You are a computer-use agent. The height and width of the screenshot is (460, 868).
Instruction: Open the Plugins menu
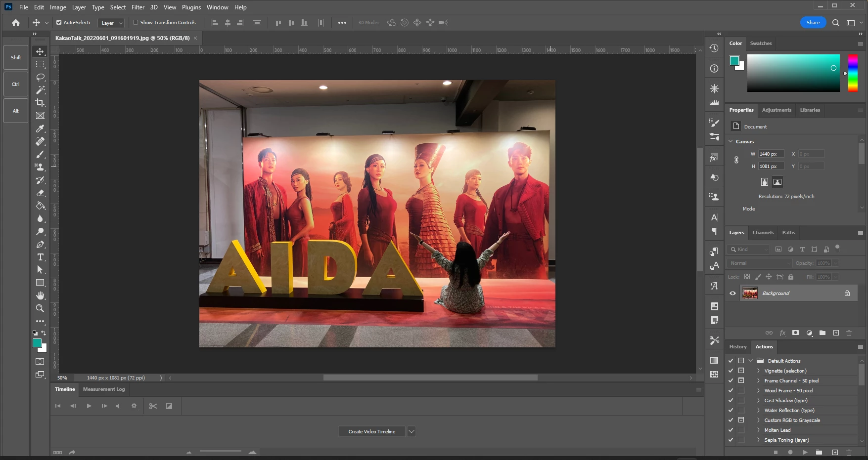(191, 7)
